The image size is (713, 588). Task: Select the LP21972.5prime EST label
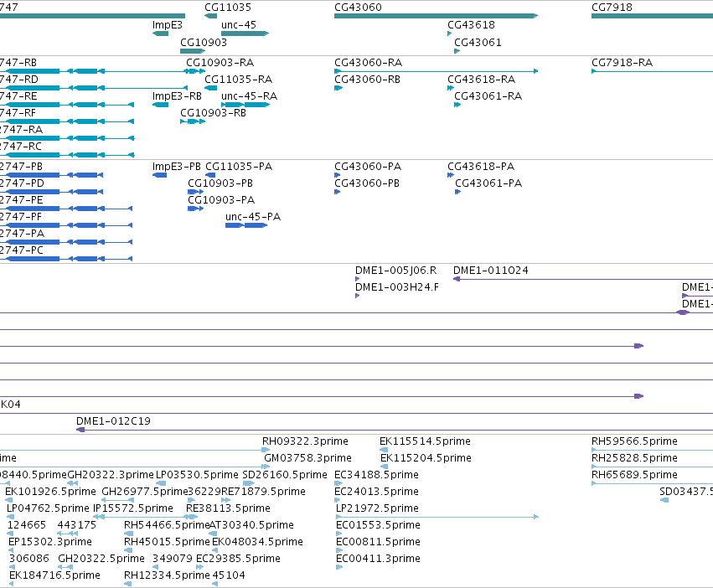(377, 508)
